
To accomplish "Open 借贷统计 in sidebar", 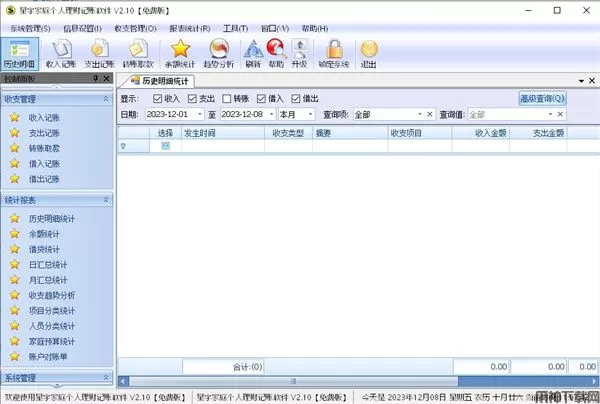I will pos(44,249).
